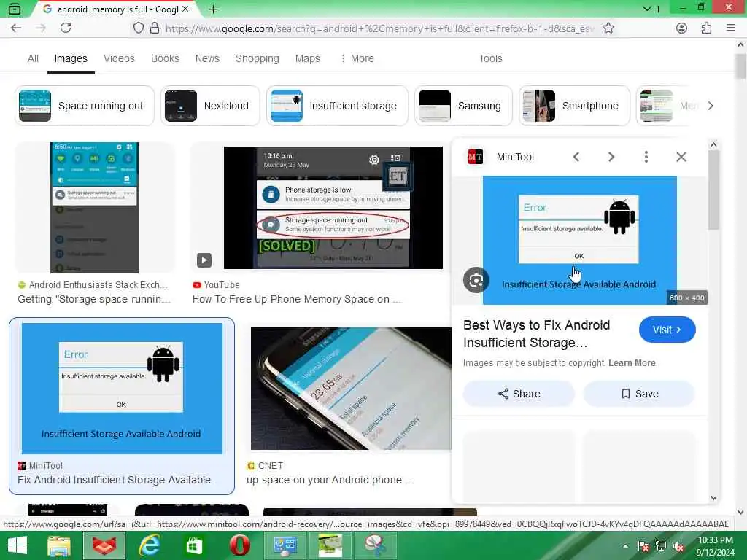Open the Books tab
This screenshot has height=560, width=747.
tap(165, 58)
